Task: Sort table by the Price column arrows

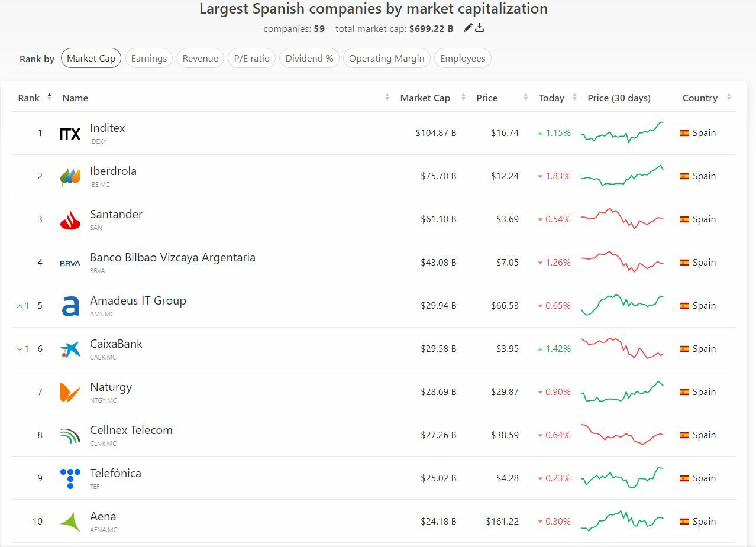Action: (x=525, y=98)
